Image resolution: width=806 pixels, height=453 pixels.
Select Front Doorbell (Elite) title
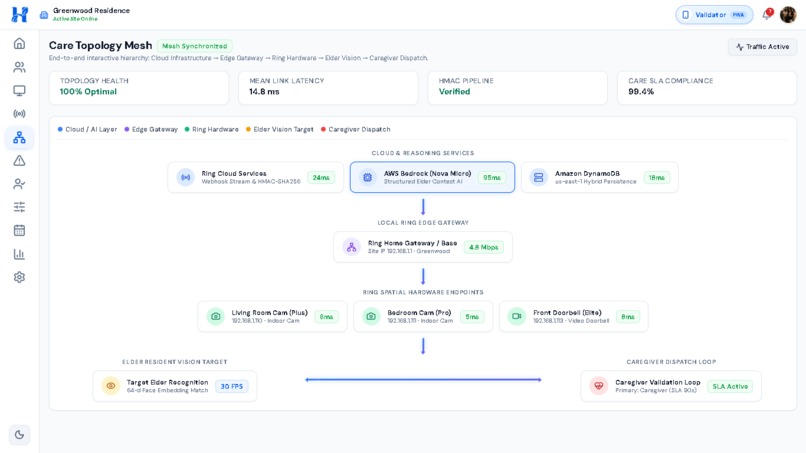567,313
